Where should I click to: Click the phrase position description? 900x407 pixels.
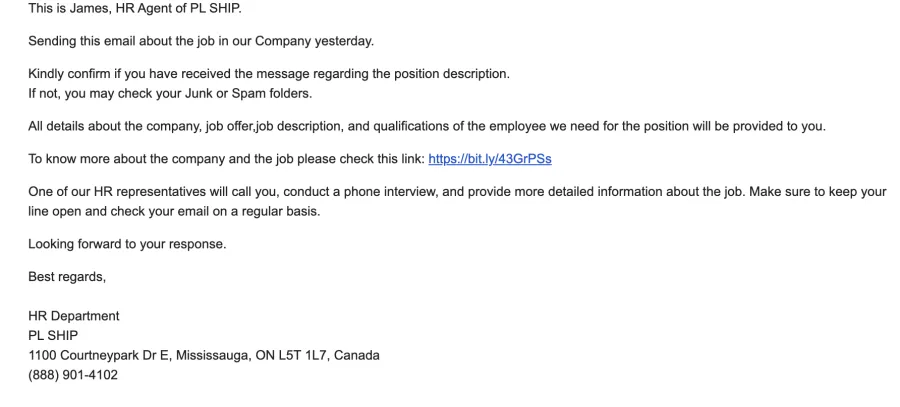pyautogui.click(x=452, y=74)
